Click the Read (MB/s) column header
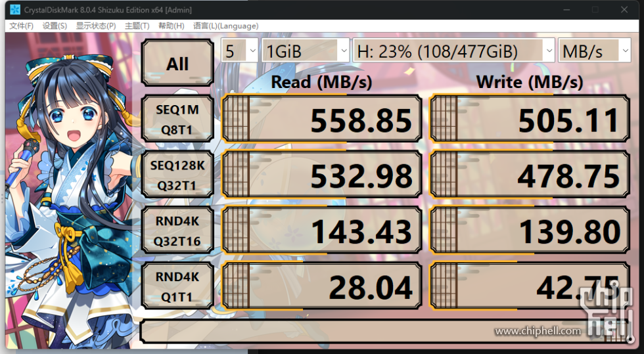Viewport: 644px width, 354px height. tap(321, 81)
